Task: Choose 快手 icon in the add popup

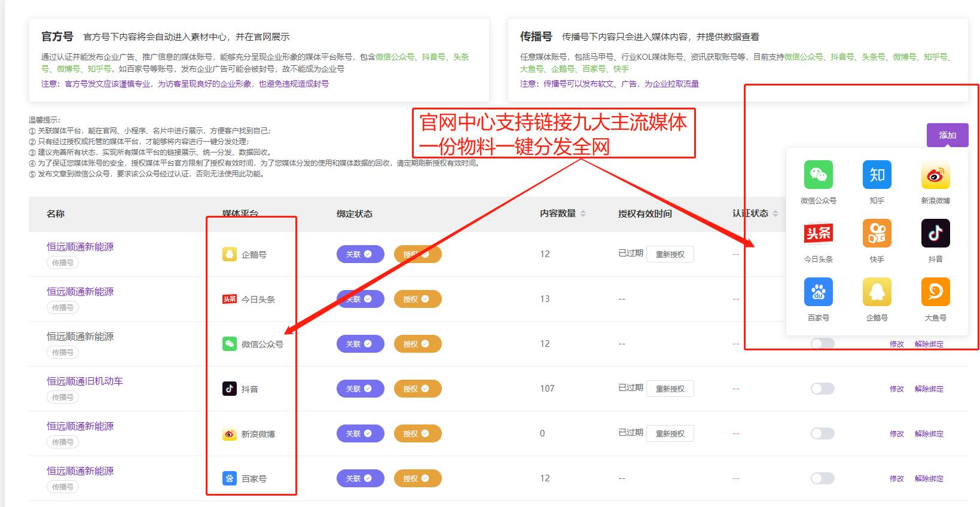Action: tap(877, 233)
